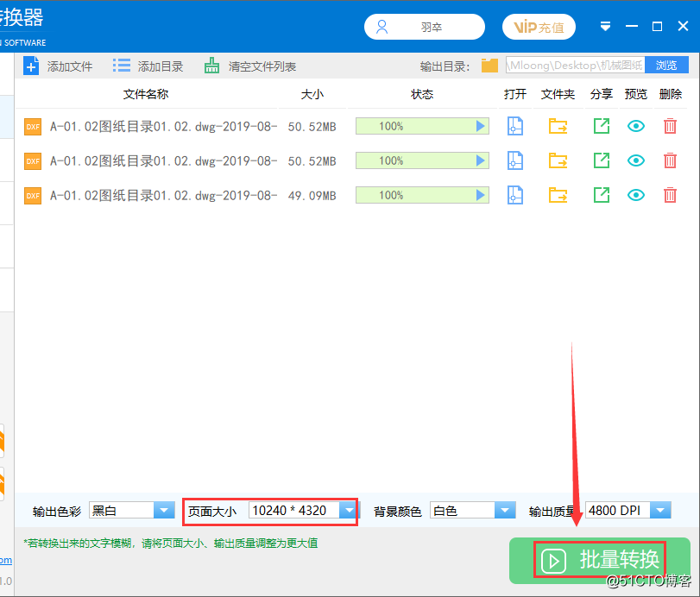The width and height of the screenshot is (700, 597).
Task: Click the second file's 100% progress bar
Action: 422,160
